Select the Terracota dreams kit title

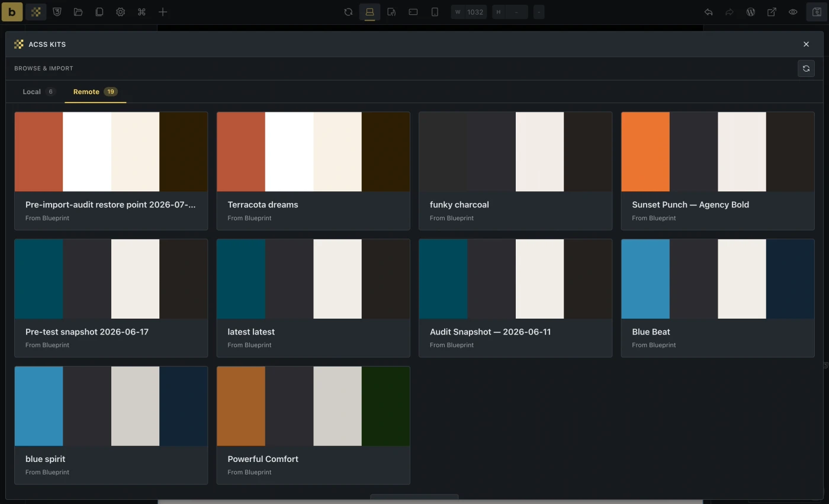[263, 205]
